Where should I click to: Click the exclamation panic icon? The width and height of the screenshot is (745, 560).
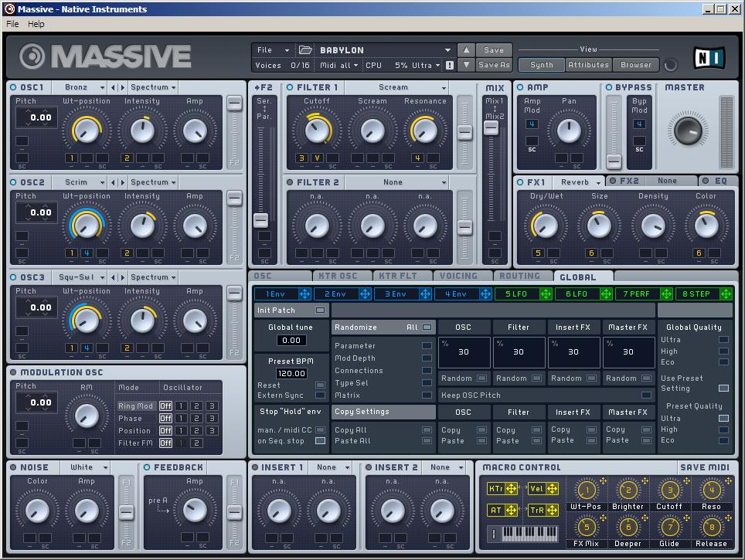[450, 65]
